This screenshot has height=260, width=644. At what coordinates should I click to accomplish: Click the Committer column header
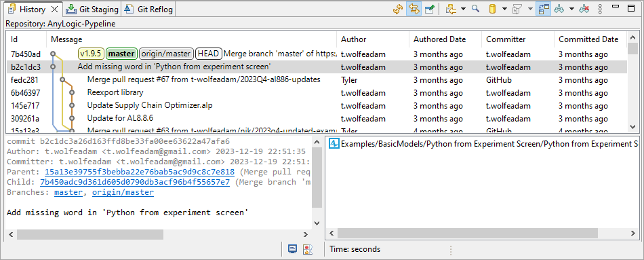click(x=517, y=39)
